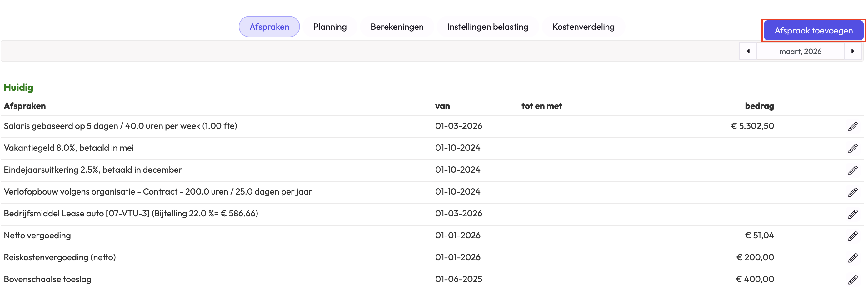
Task: Edit the Salaris agreement pencil icon
Action: coord(852,126)
